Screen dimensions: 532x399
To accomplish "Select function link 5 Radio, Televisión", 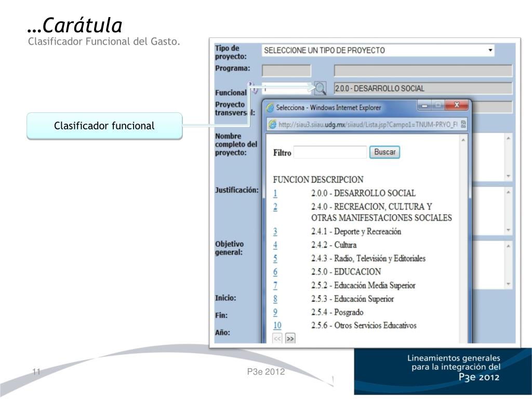I will click(x=275, y=259).
